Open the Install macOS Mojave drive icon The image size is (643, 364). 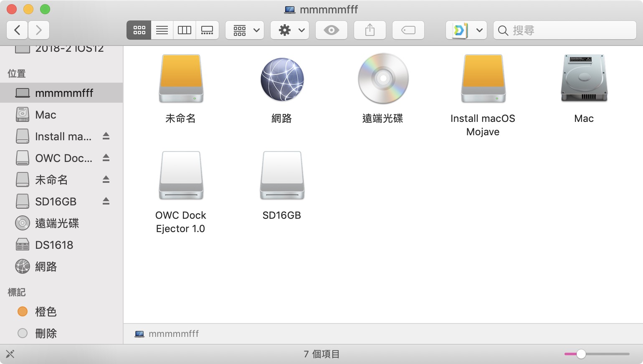[483, 79]
